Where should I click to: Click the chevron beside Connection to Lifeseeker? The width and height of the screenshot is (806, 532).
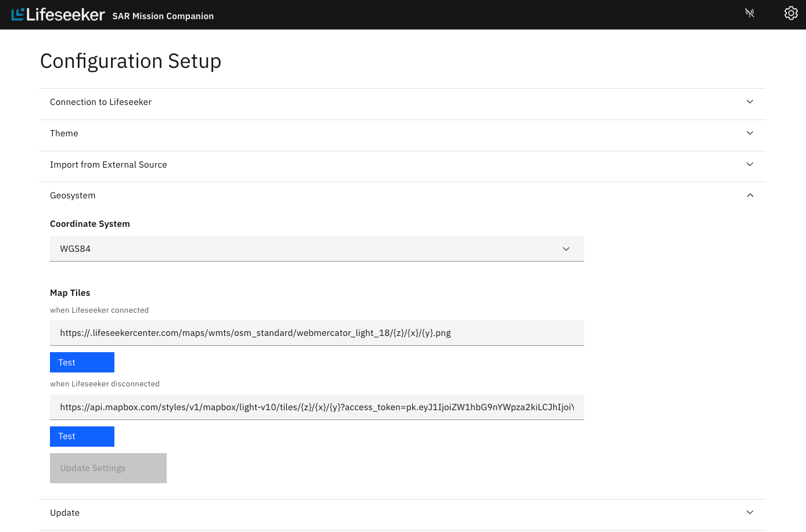pyautogui.click(x=750, y=102)
